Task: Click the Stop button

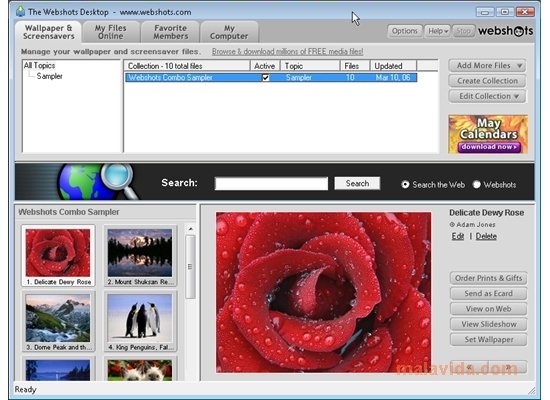Action: (x=463, y=31)
